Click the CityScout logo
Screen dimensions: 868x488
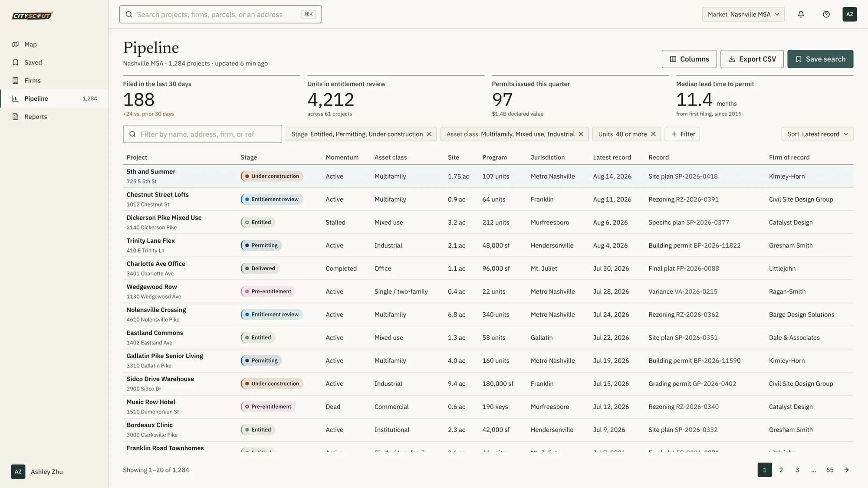click(32, 16)
